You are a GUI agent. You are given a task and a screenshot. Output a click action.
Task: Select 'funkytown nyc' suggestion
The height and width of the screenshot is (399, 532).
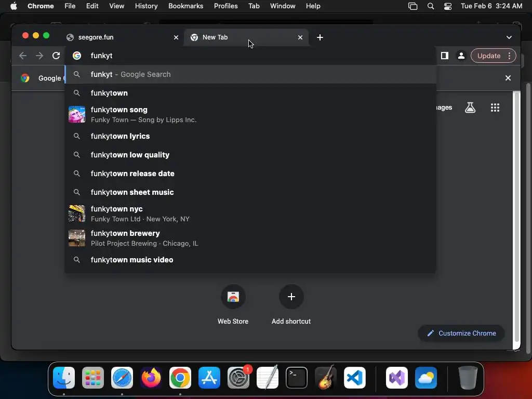coord(250,214)
